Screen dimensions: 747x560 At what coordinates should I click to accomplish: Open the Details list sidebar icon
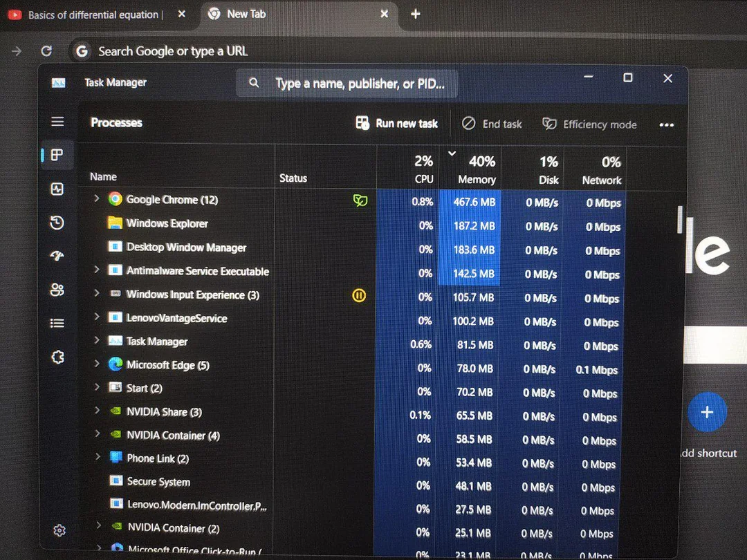[57, 324]
